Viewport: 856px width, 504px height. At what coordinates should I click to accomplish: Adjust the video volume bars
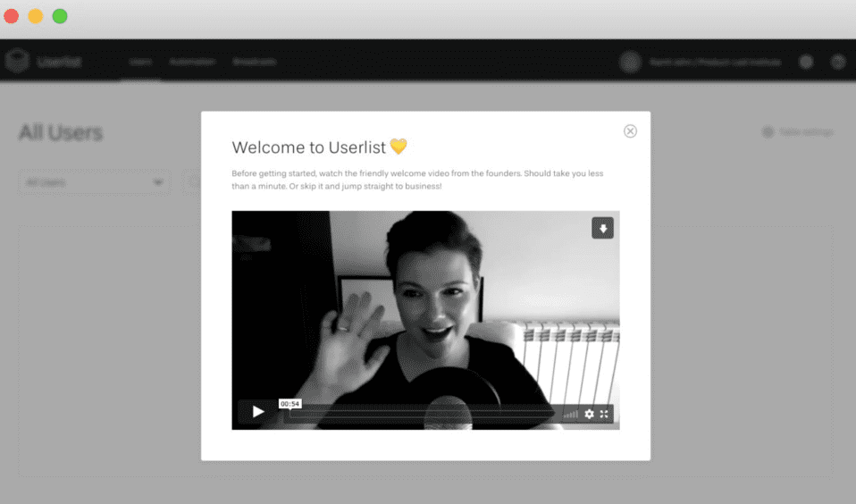tap(570, 414)
